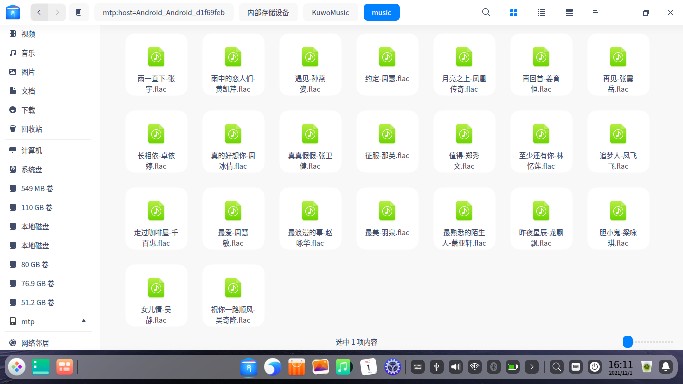Image resolution: width=683 pixels, height=384 pixels.
Task: Select the 约定-周蕙.flac file
Action: point(387,64)
